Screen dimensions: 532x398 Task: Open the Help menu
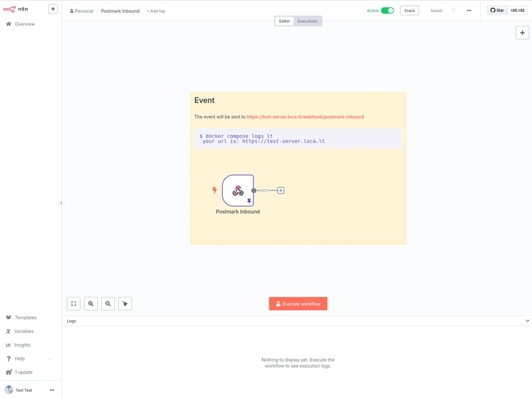pos(20,358)
